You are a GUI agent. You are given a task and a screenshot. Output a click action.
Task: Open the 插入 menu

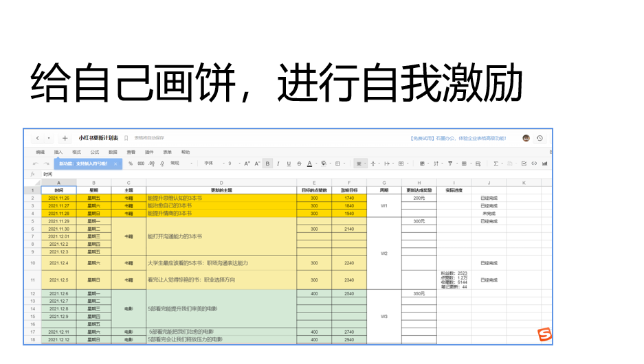point(58,152)
